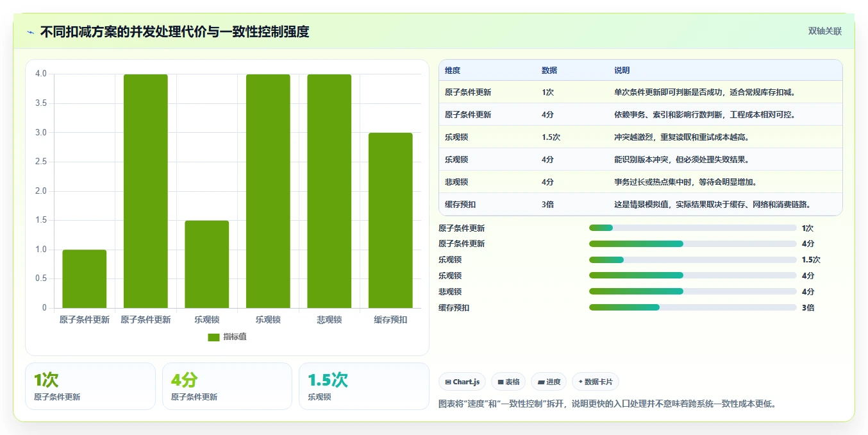Click the 说明 table column header
Viewport: 868px width, 435px height.
pos(622,71)
